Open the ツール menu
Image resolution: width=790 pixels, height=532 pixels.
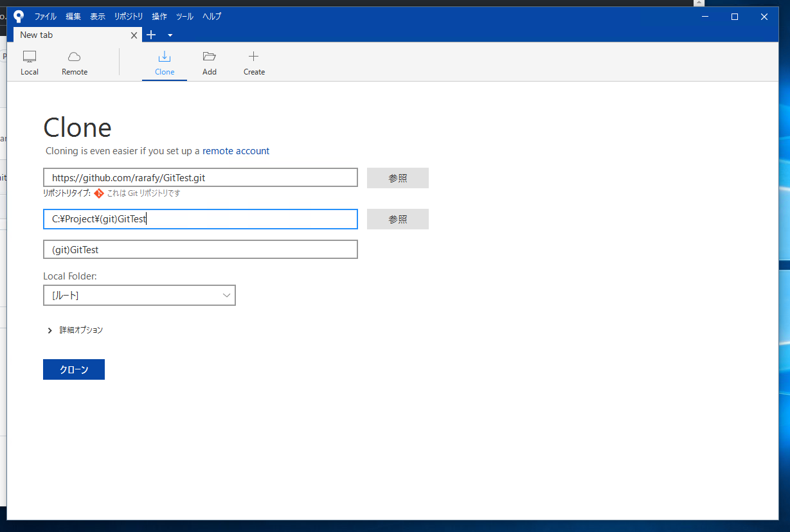coord(184,17)
